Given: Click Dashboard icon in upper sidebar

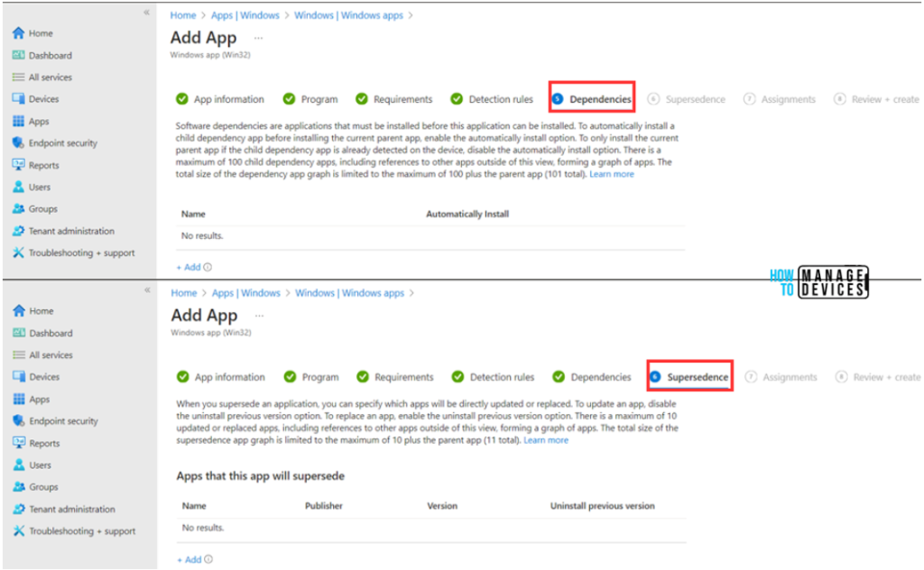Looking at the screenshot, I should click(18, 55).
